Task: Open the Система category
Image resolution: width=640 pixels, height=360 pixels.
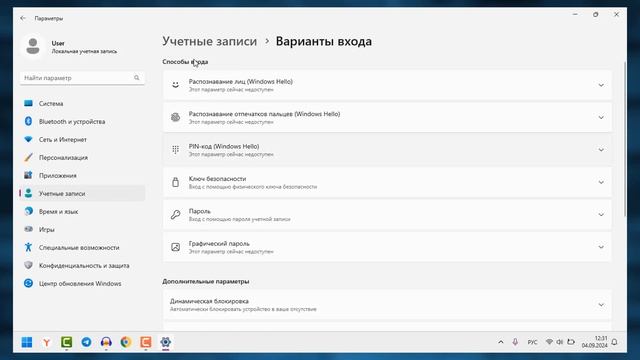Action: pyautogui.click(x=82, y=104)
